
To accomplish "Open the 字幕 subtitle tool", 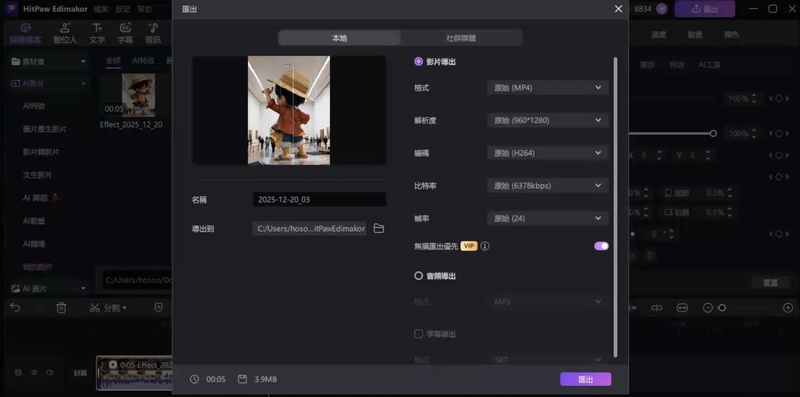I will coord(125,33).
